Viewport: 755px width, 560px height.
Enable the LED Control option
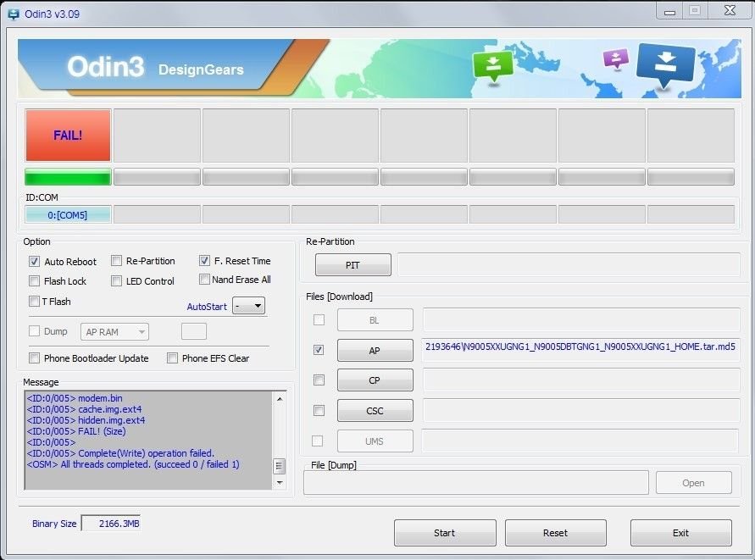pyautogui.click(x=116, y=280)
